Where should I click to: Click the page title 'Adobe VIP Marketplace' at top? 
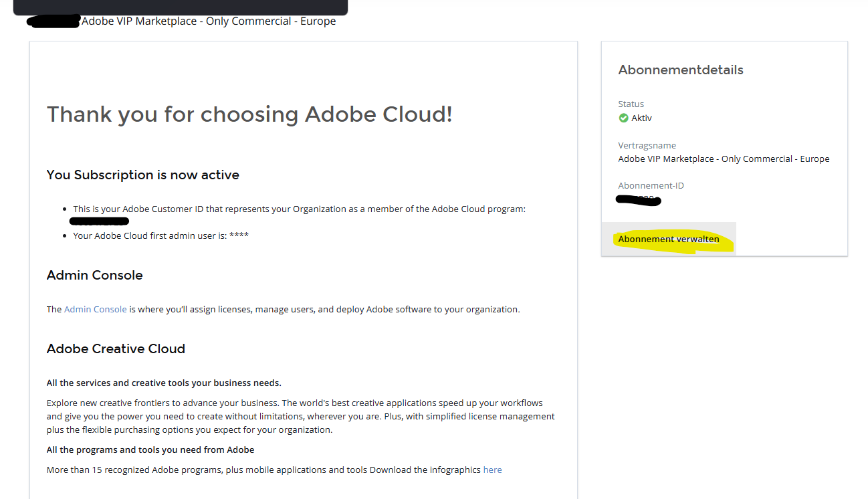point(209,21)
